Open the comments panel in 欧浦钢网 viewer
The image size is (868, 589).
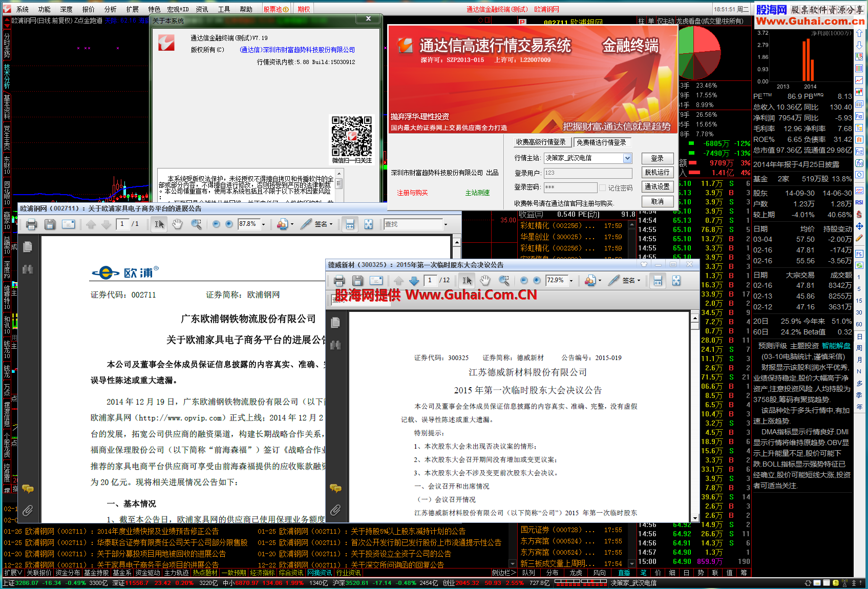(x=28, y=489)
